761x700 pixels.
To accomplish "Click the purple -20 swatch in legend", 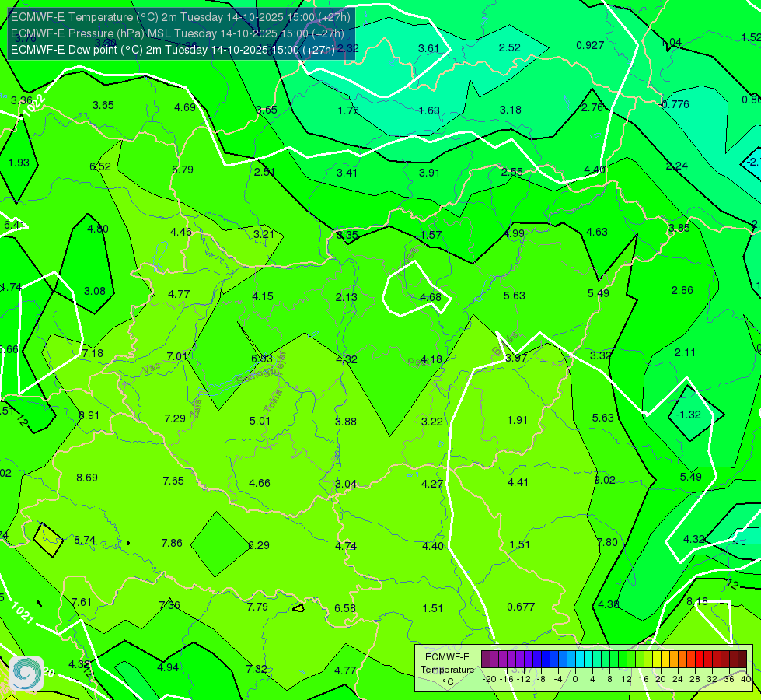I will click(x=485, y=660).
